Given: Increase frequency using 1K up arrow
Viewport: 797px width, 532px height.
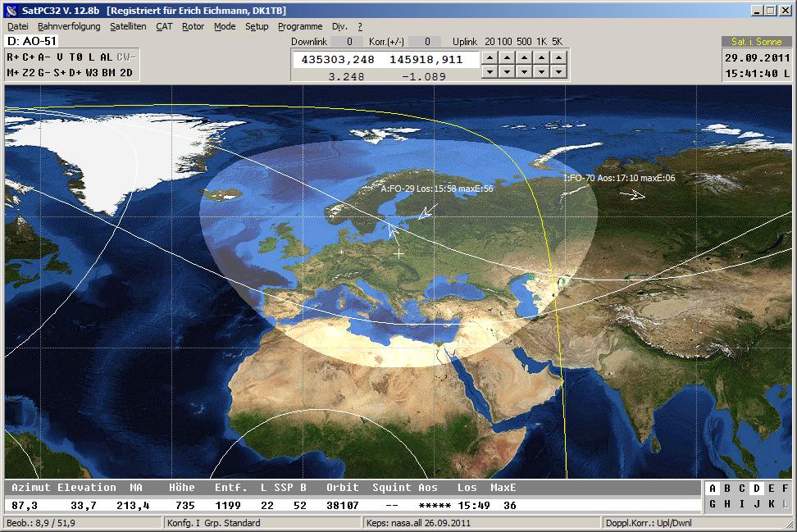Looking at the screenshot, I should [542, 57].
